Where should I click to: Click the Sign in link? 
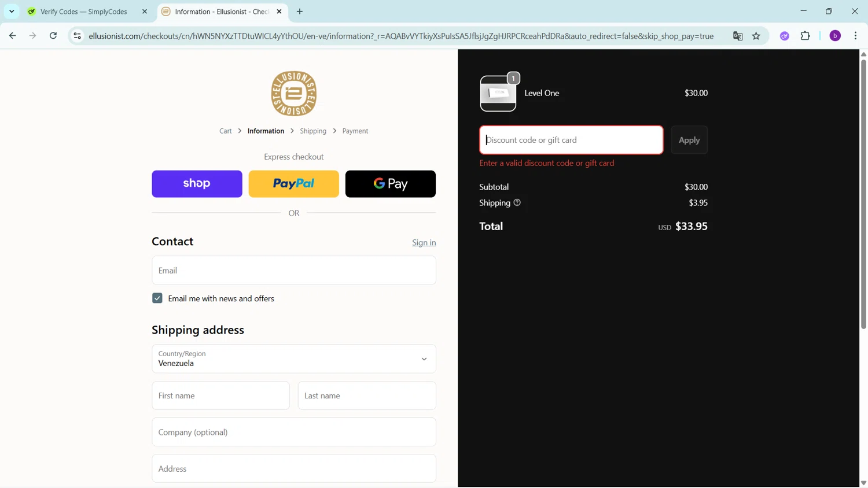pos(424,243)
